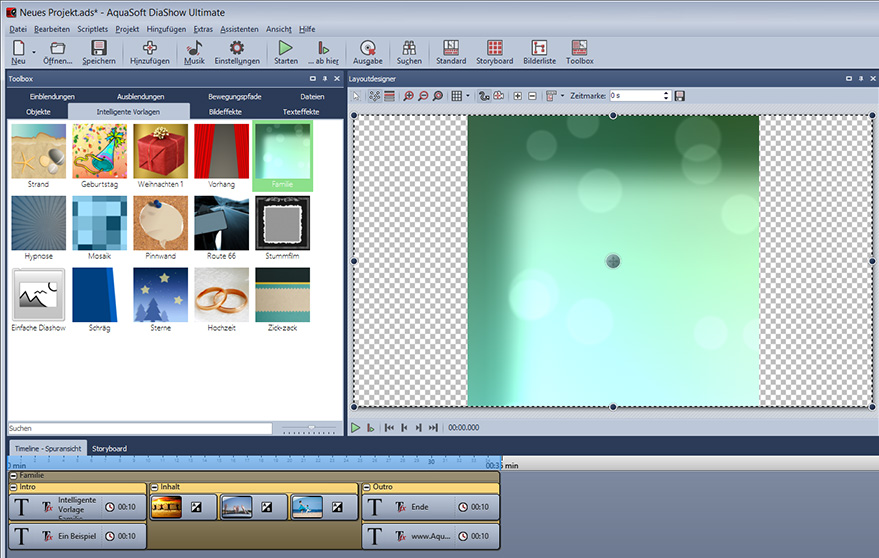Click the Speichern button

tap(98, 52)
